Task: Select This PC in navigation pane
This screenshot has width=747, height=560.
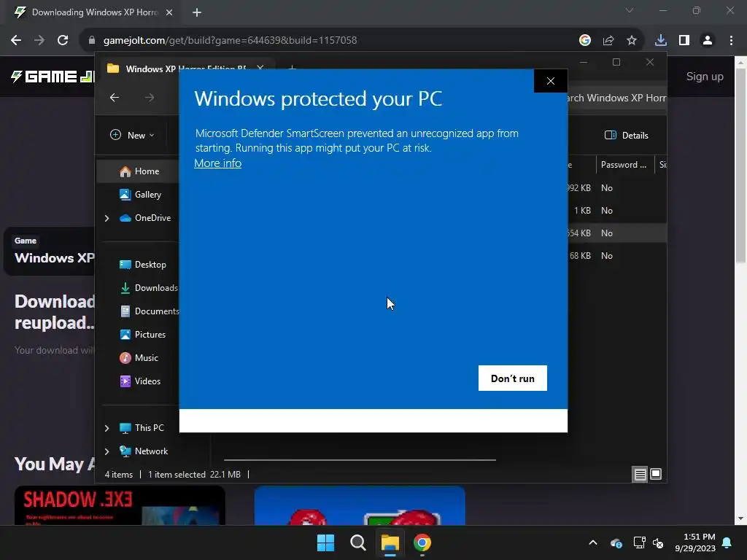Action: point(142,427)
